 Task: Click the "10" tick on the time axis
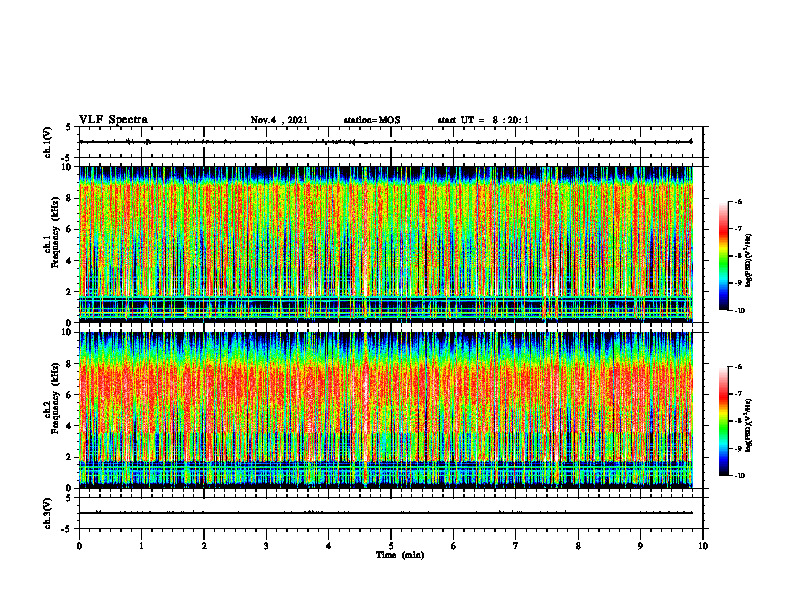703,546
